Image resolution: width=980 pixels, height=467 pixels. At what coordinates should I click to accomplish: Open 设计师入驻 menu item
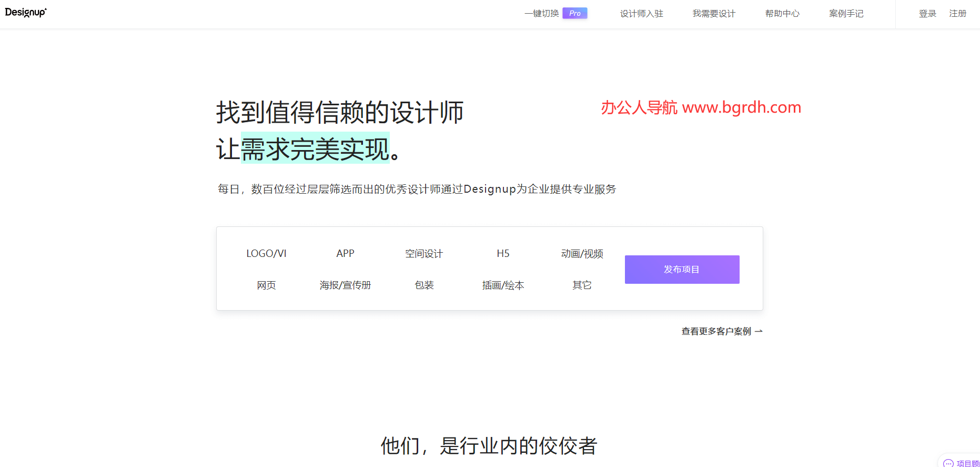click(642, 14)
